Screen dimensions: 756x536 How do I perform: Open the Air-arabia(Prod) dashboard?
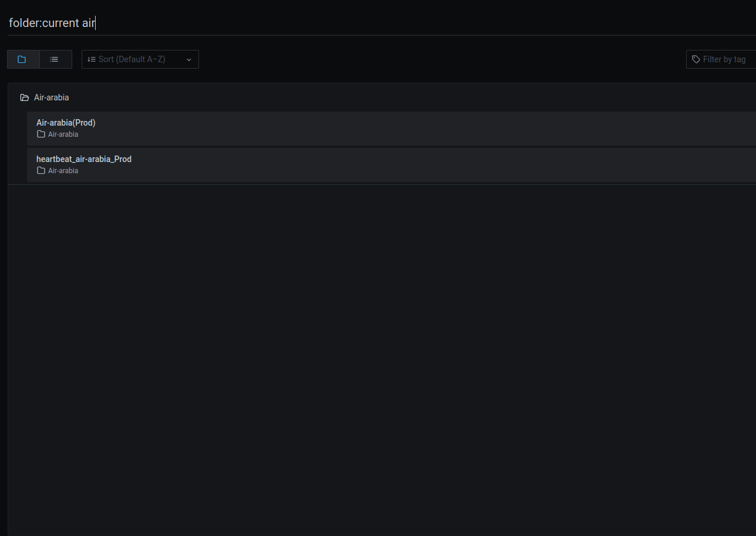tap(66, 122)
